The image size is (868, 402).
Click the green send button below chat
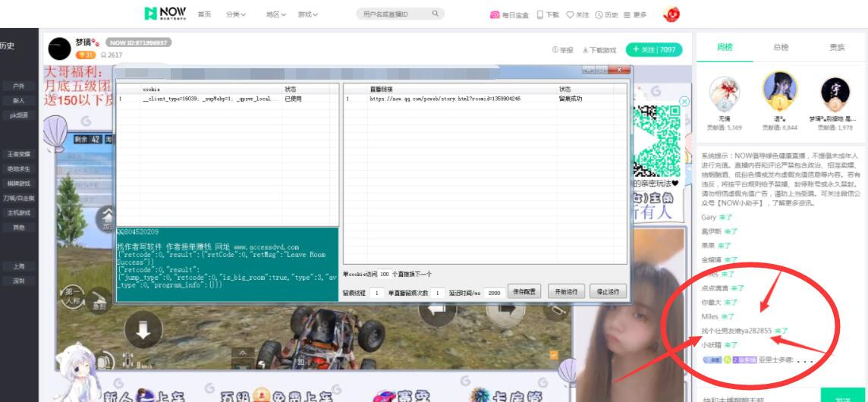pyautogui.click(x=843, y=395)
